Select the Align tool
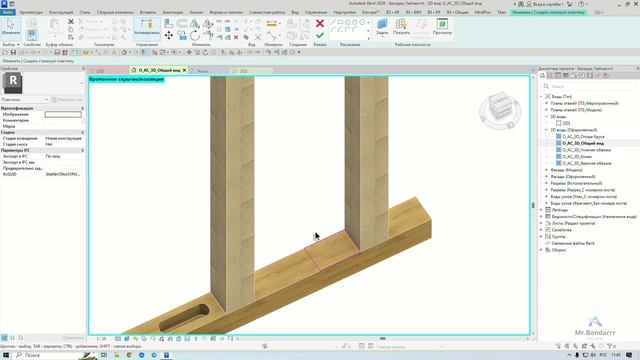The width and height of the screenshot is (640, 360). tap(169, 24)
